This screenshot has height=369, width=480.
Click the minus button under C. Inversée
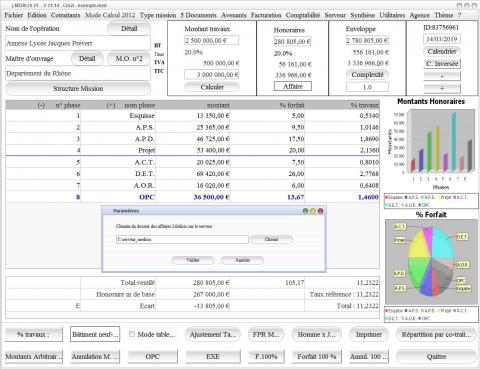pos(442,76)
